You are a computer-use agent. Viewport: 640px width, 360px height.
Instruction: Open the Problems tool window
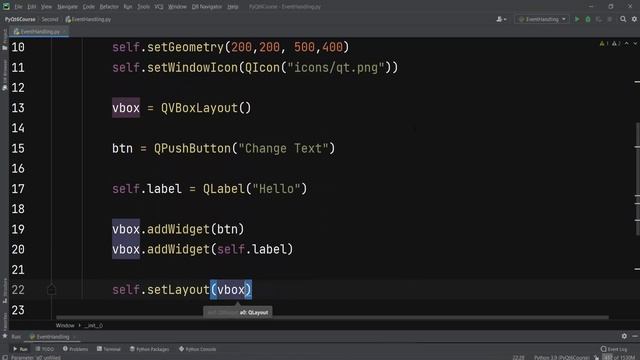(75, 349)
